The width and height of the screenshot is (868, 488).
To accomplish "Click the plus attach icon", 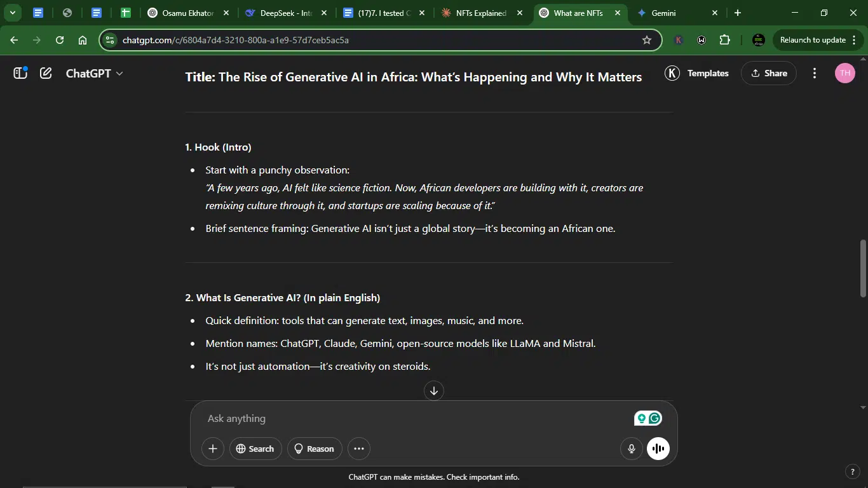I will (x=213, y=449).
